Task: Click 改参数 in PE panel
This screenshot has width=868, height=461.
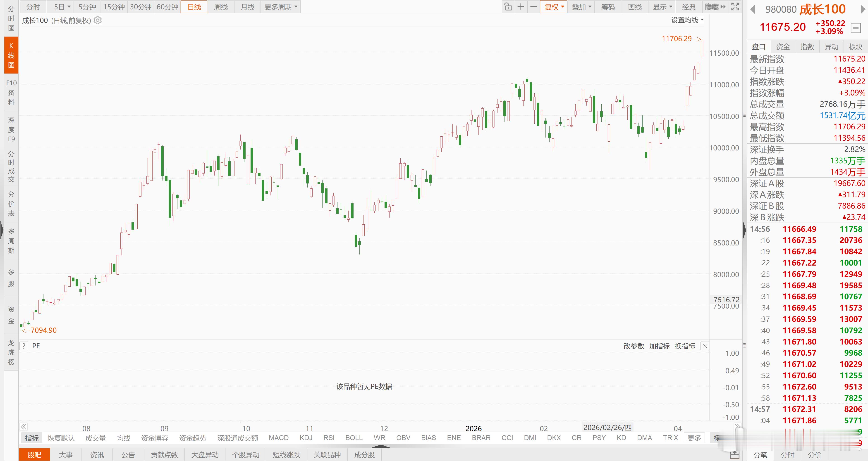Action: pos(634,346)
